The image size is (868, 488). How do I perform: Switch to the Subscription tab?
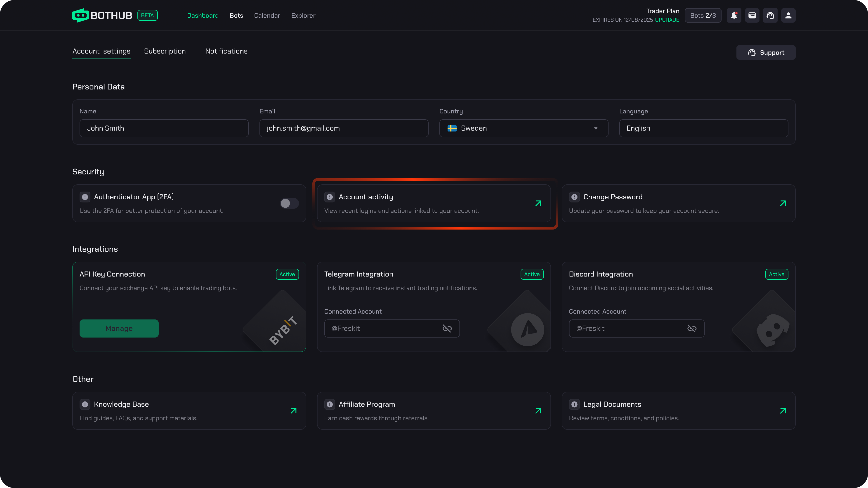[x=165, y=51]
